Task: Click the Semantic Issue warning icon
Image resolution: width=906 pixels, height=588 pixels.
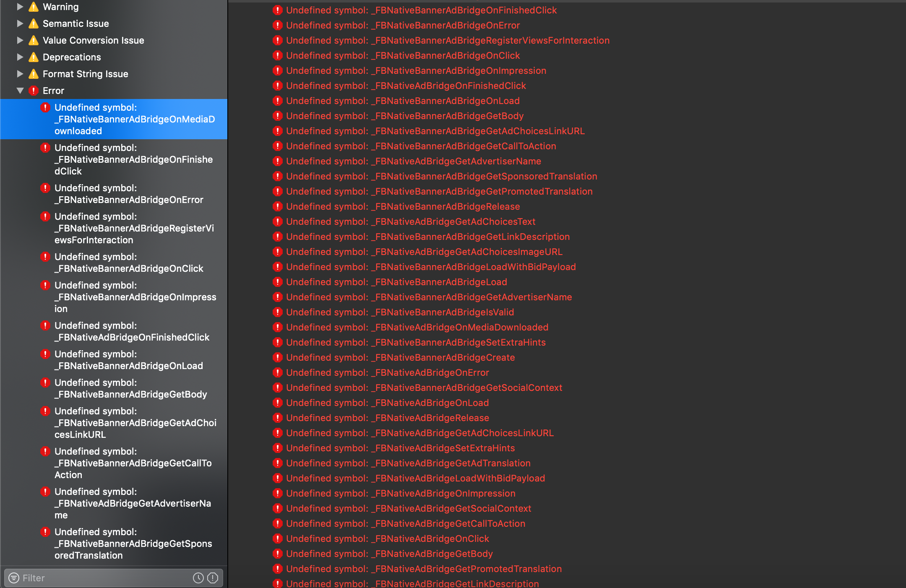Action: tap(34, 23)
